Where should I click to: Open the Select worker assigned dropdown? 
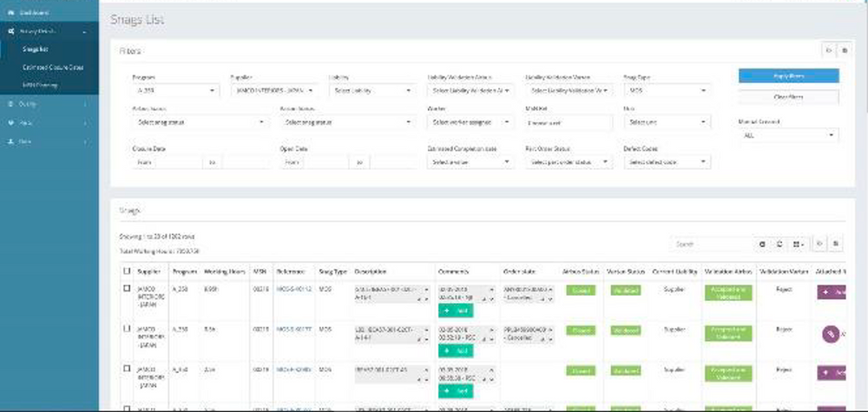tap(470, 122)
